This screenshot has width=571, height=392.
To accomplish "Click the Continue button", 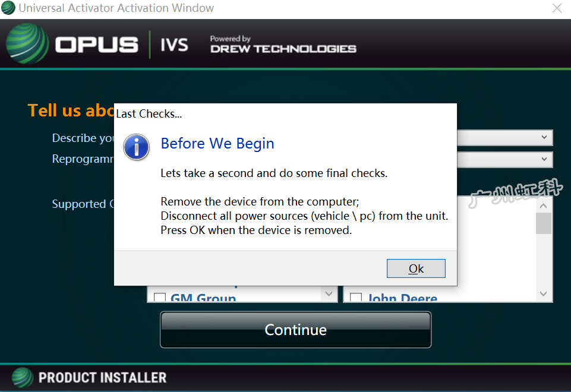I will coord(296,330).
